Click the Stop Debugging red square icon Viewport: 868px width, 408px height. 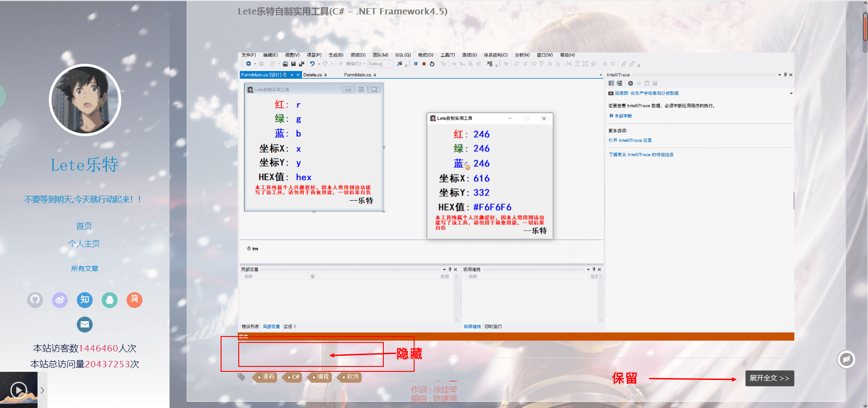click(424, 64)
